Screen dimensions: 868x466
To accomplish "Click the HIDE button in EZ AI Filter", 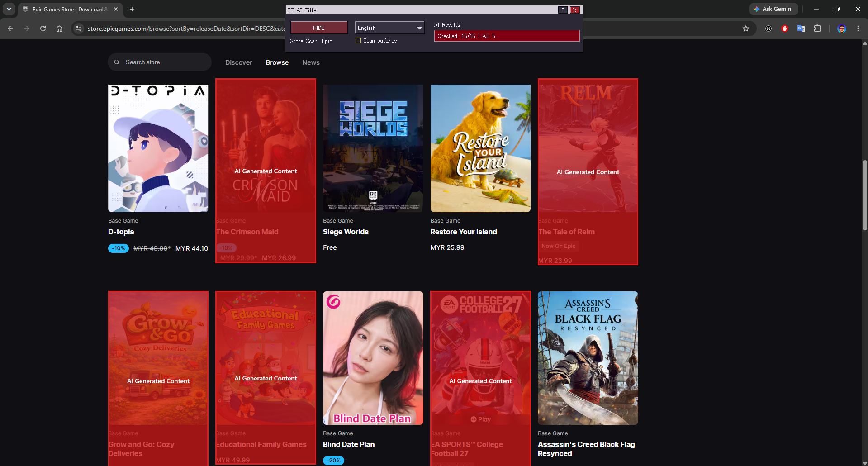I will [x=319, y=28].
